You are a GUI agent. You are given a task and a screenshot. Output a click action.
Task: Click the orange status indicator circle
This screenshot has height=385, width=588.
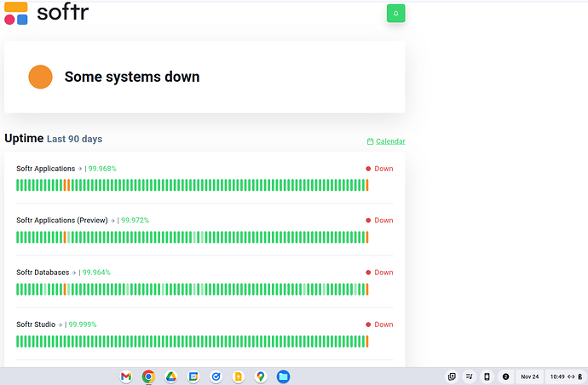[41, 77]
